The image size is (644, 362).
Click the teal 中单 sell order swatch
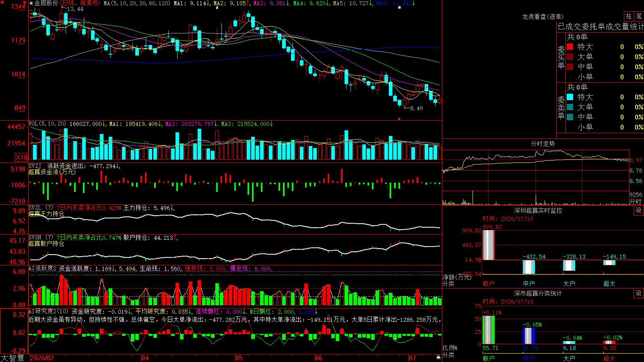tap(570, 117)
